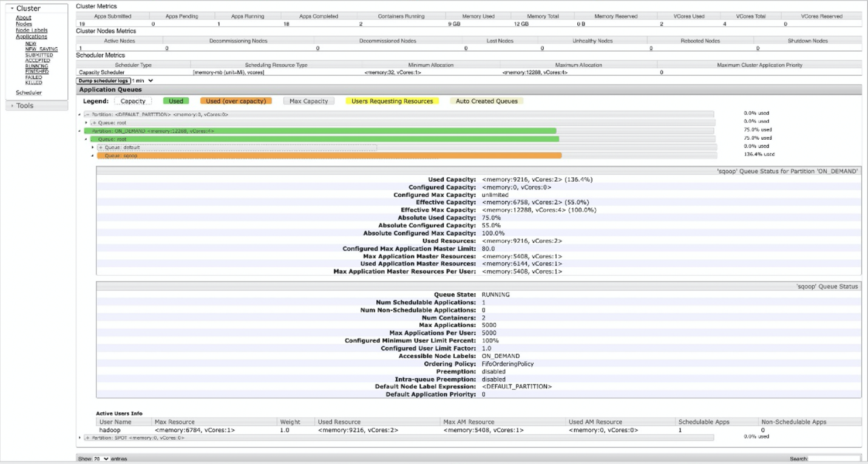Screen dimensions: 868x464
Task: Go to the Nodes page
Action: click(x=24, y=24)
